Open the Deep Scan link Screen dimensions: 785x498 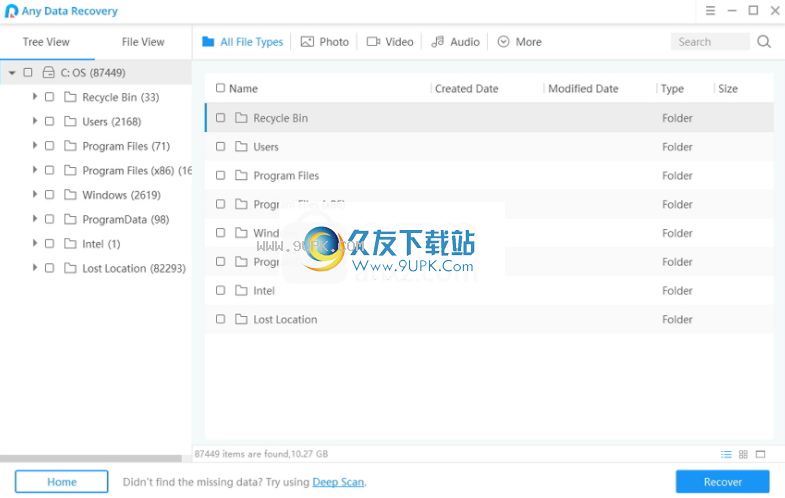pyautogui.click(x=338, y=482)
